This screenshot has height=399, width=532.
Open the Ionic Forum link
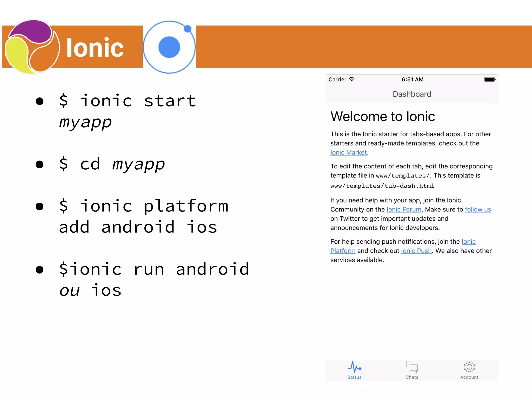tap(404, 209)
